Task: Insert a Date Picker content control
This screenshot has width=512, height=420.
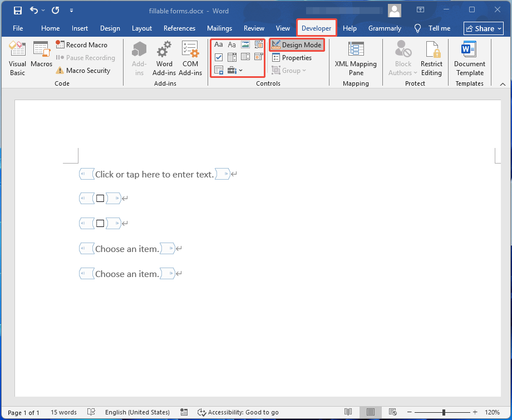Action: (258, 57)
